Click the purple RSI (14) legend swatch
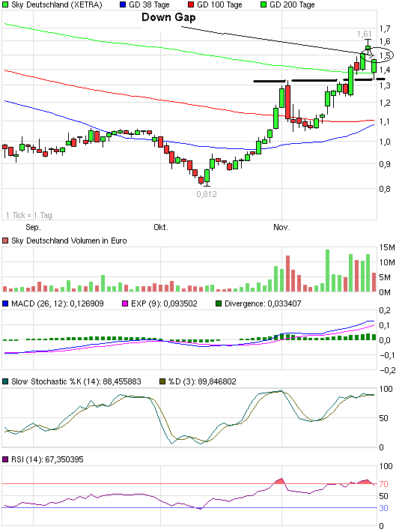The width and height of the screenshot is (408, 532). (x=5, y=459)
